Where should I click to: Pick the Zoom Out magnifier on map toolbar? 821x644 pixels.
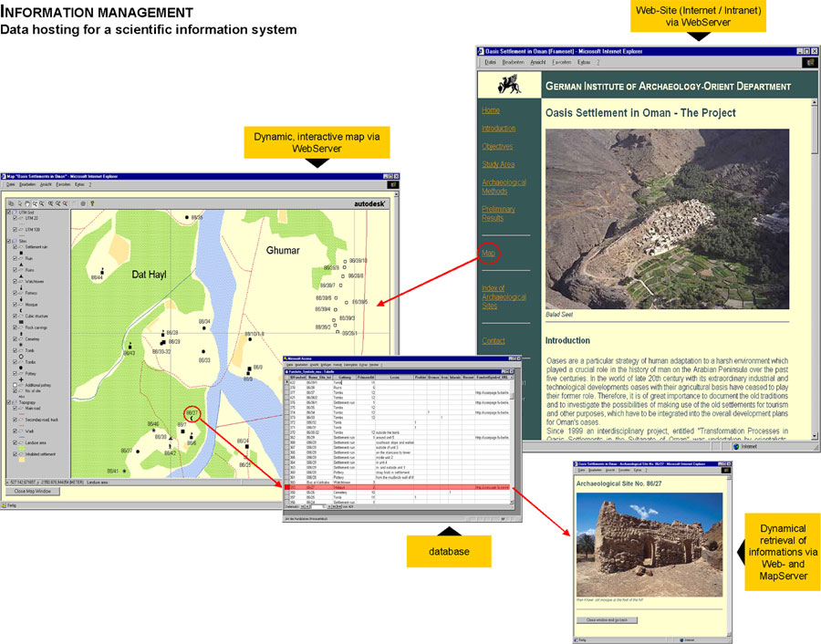pyautogui.click(x=41, y=203)
